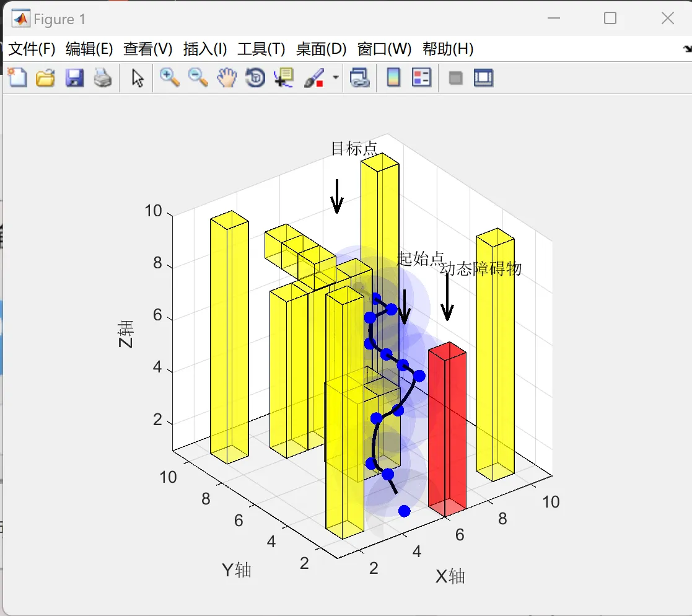Viewport: 692px width, 616px height.
Task: Open the brush color dropdown arrow
Action: tap(335, 77)
